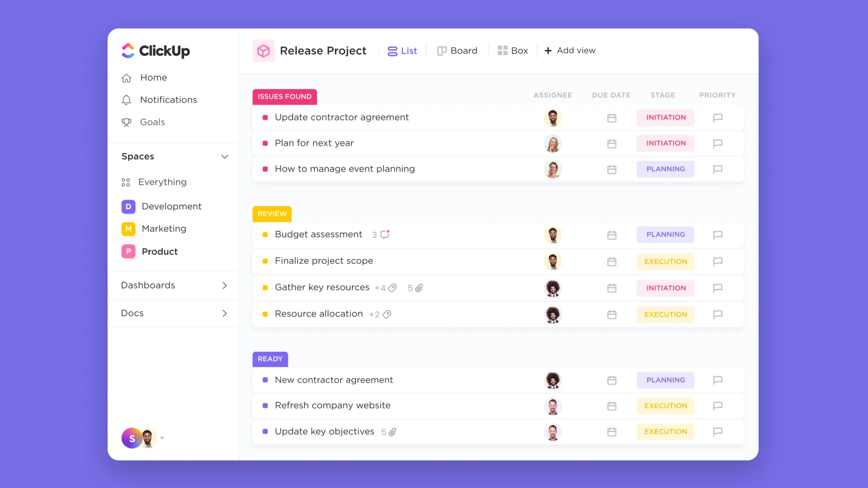Click the due date calendar icon on Finalize project scope

click(612, 261)
